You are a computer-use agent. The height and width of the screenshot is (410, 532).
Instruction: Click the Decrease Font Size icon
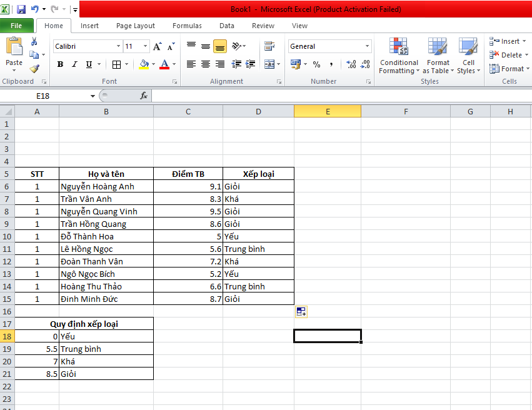[171, 46]
